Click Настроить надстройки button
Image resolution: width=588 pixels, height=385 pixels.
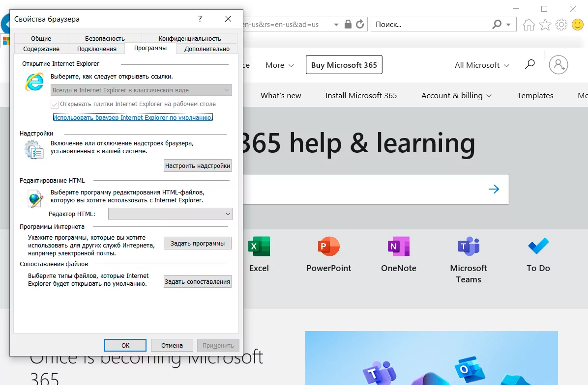pos(198,165)
